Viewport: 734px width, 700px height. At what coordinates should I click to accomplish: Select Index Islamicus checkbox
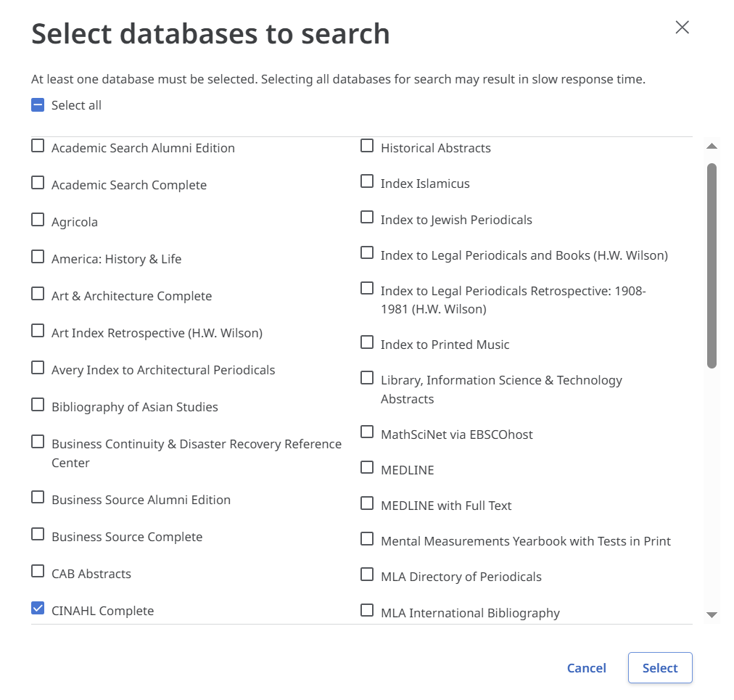point(367,182)
